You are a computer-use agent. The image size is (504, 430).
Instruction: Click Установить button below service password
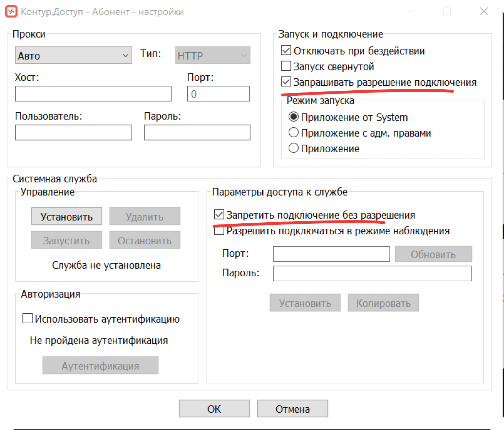point(305,303)
